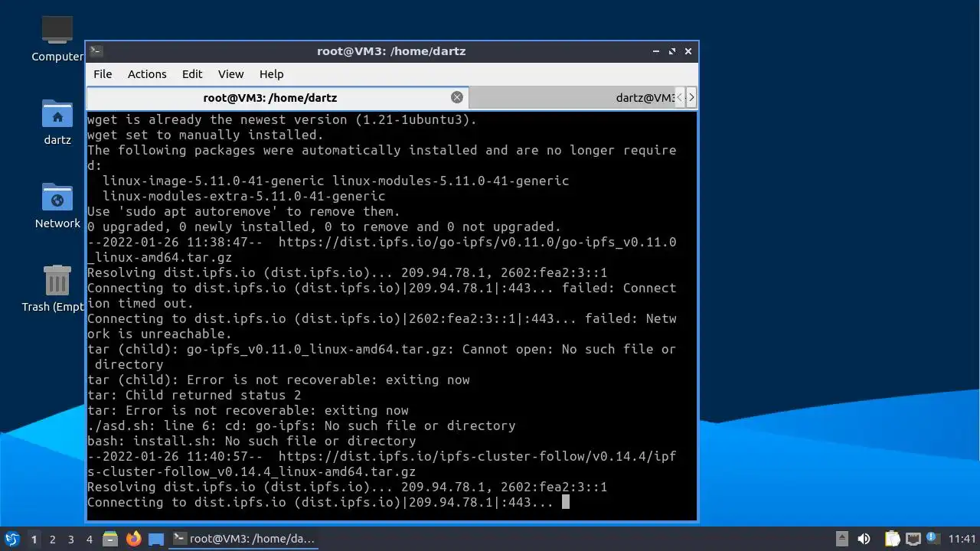Open the Computer desktop icon
The width and height of the screenshot is (980, 551).
[x=57, y=38]
